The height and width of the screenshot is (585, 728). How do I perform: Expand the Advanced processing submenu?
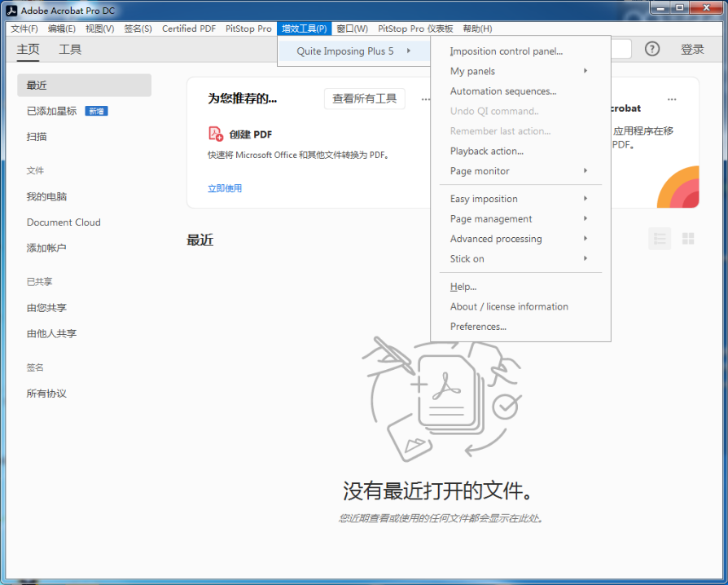point(496,239)
